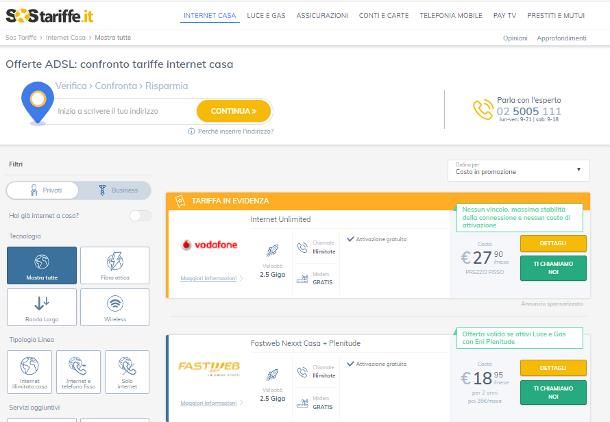The image size is (610, 422).
Task: Click the Annuncio sponsorizzato label
Action: point(552,304)
